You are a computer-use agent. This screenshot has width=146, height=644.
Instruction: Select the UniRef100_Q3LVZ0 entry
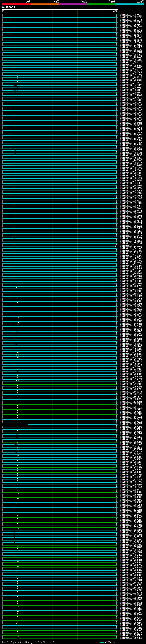point(131,246)
